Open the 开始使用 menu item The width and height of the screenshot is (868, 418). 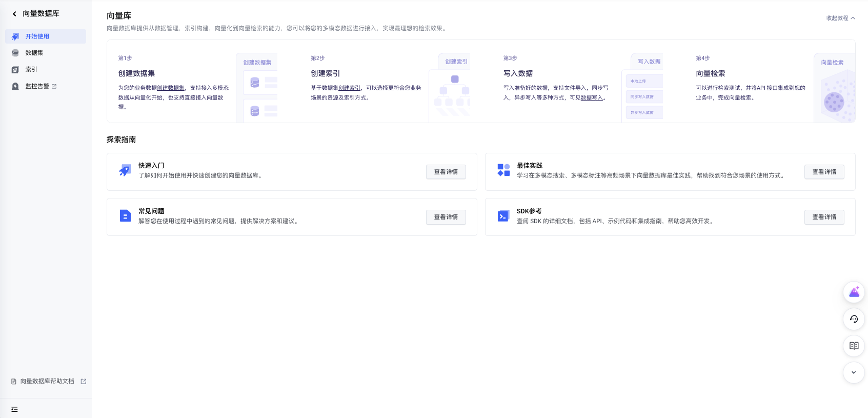click(x=46, y=36)
